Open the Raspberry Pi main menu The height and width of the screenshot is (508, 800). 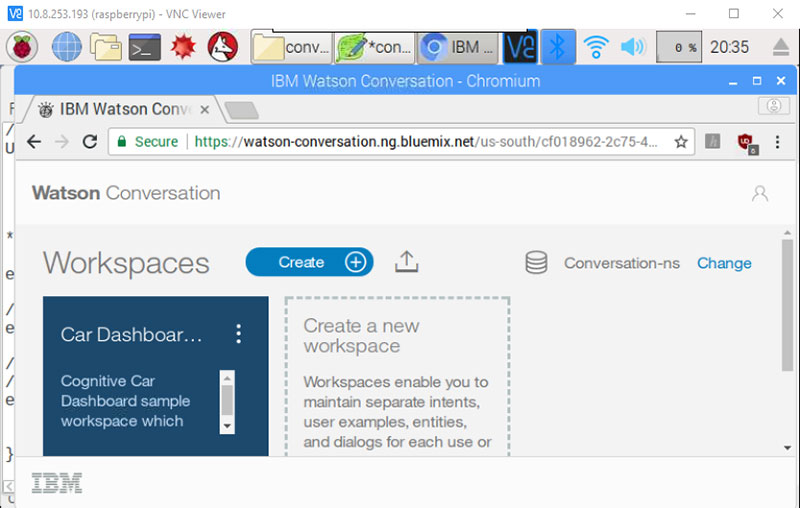[21, 47]
